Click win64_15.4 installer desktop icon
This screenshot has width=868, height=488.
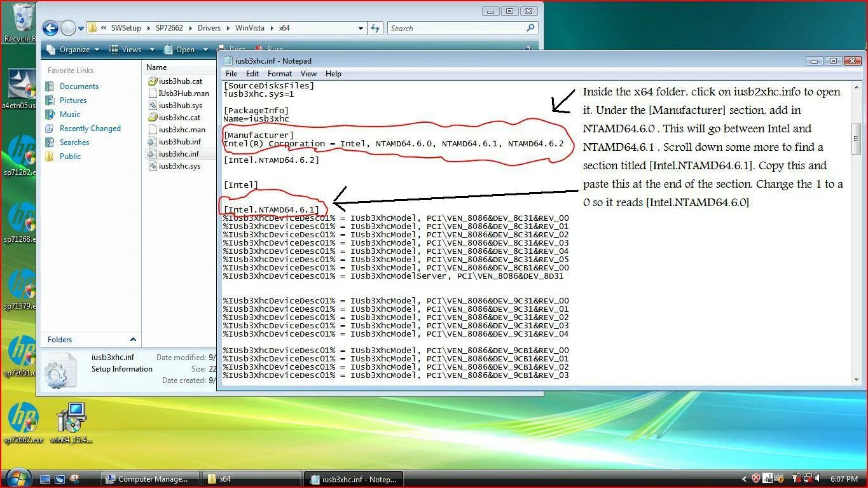point(71,423)
